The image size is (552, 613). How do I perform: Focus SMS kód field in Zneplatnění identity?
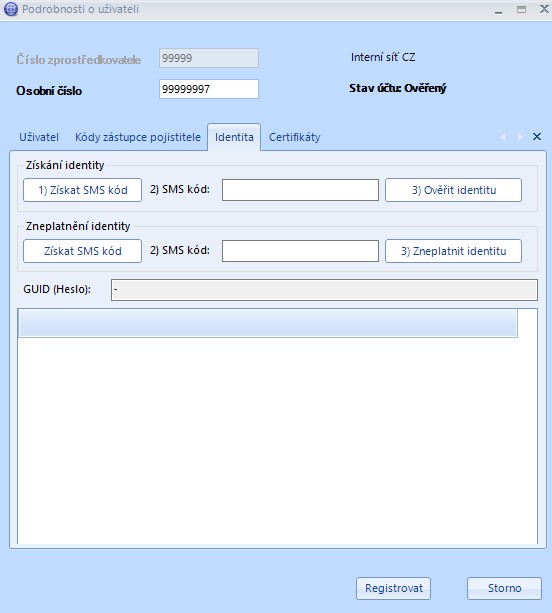(300, 251)
